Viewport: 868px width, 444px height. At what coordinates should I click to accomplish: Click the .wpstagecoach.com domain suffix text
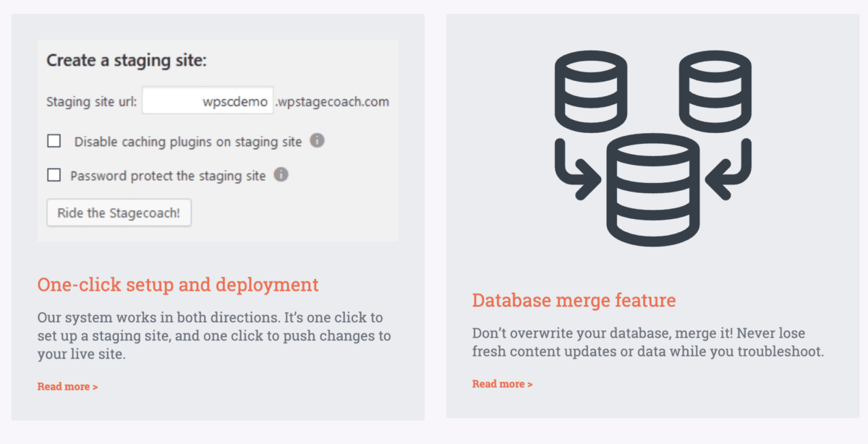tap(333, 102)
